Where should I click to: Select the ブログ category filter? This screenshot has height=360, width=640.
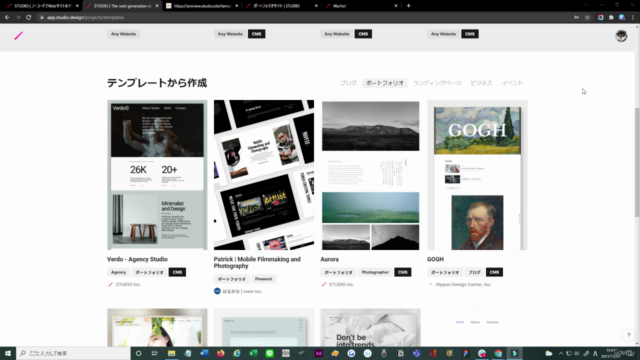click(348, 83)
